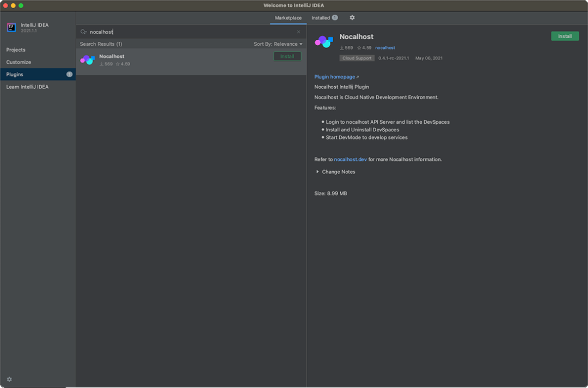The image size is (588, 388).
Task: Select Learn IntelliJ IDEA in the sidebar
Action: (x=27, y=87)
